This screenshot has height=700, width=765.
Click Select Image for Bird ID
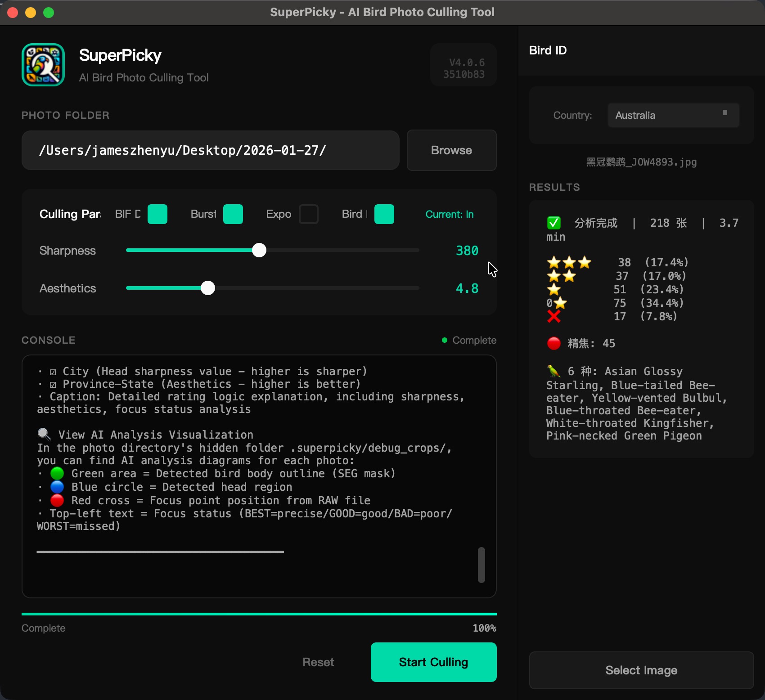pos(641,670)
